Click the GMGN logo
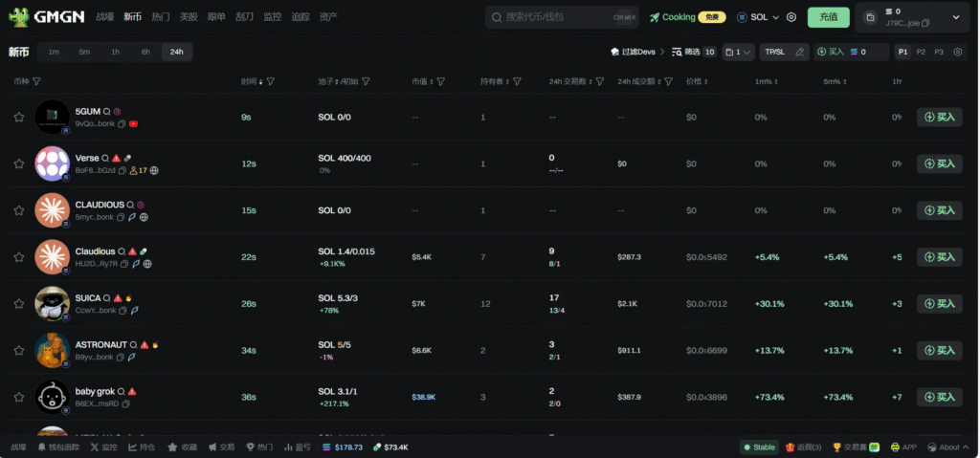This screenshot has width=980, height=458. coord(47,17)
